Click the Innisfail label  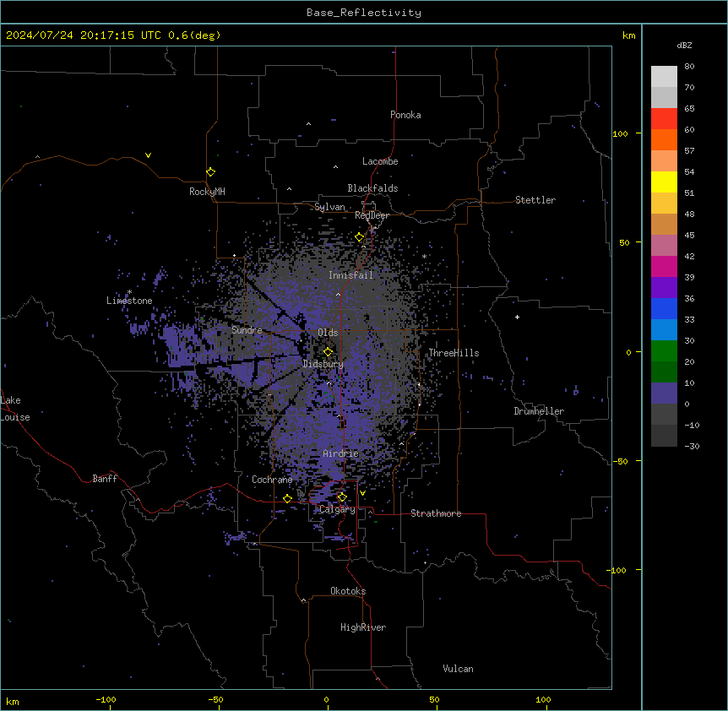(x=350, y=275)
